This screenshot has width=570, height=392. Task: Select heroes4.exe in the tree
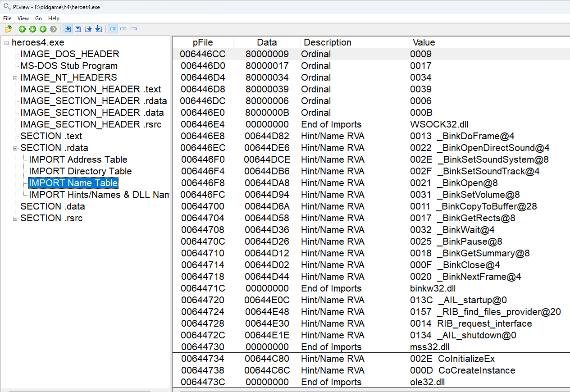point(38,42)
